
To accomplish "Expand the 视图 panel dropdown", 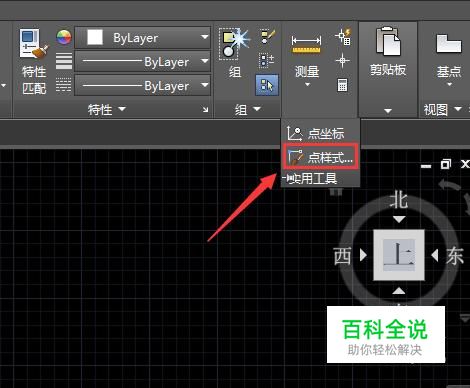I will point(442,109).
